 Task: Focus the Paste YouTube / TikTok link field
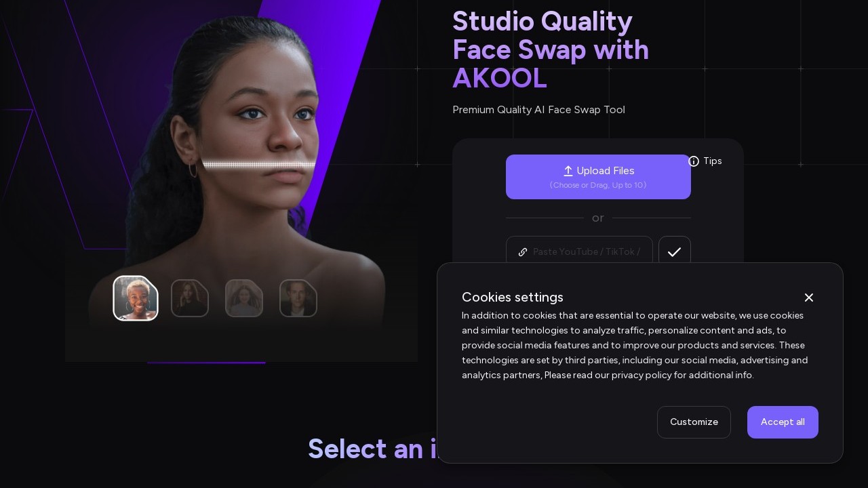coord(579,251)
